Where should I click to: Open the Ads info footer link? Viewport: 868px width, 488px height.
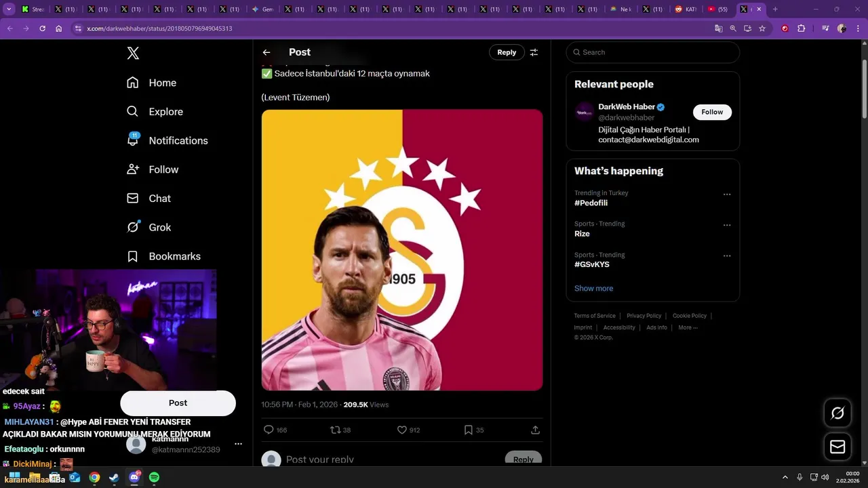point(656,327)
